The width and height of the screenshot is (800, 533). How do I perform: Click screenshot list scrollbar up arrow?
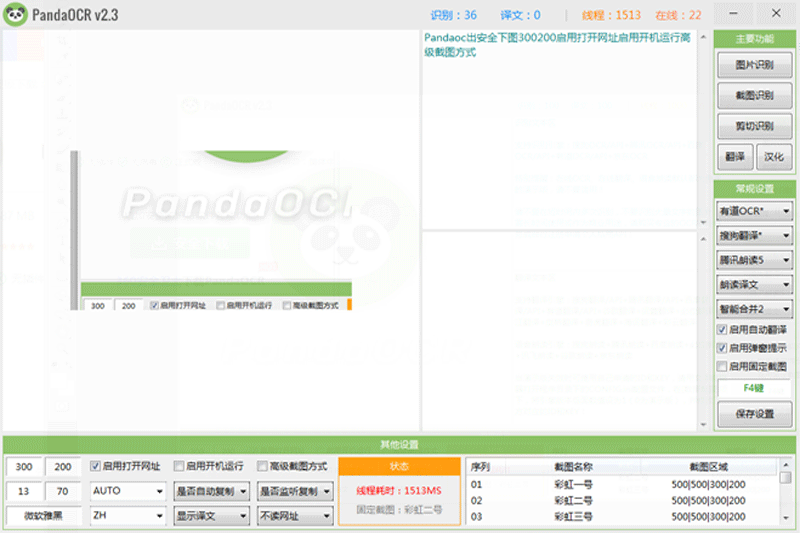[786, 465]
